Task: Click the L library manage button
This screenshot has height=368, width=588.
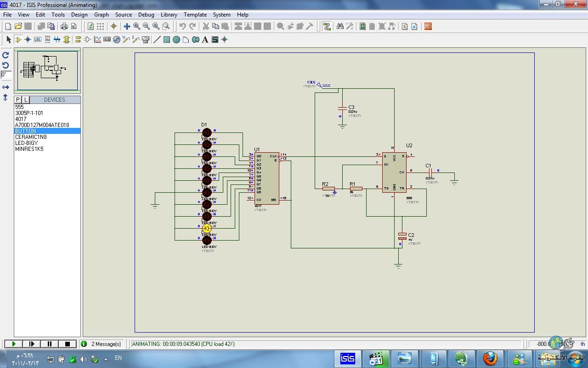Action: [x=26, y=100]
